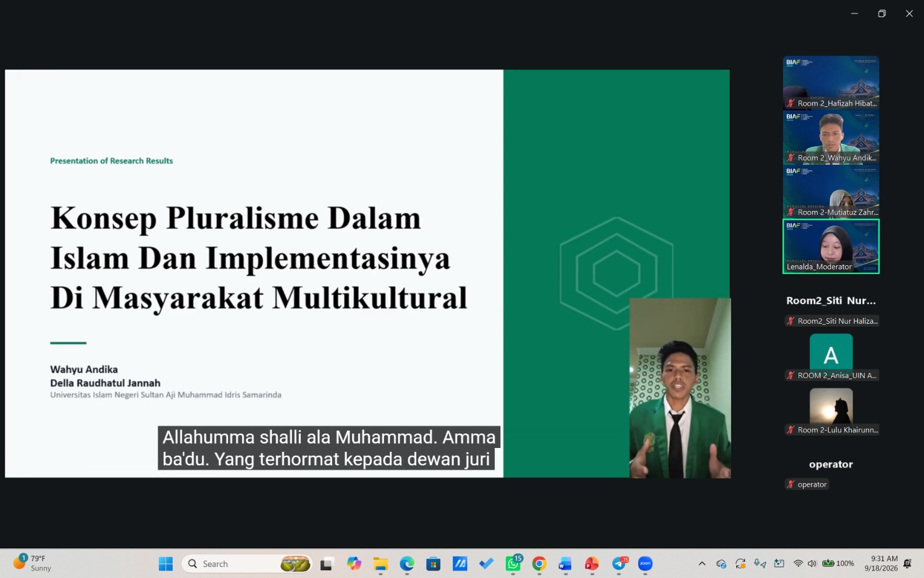This screenshot has height=578, width=924.
Task: Launch Google Chrome from the taskbar
Action: tap(539, 564)
